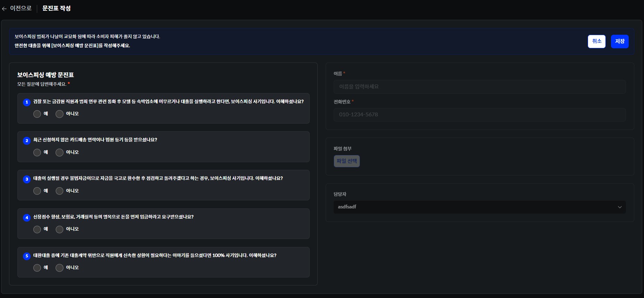This screenshot has width=644, height=298.
Task: Select 예 for question 2 about card delivery
Action: coord(37,152)
